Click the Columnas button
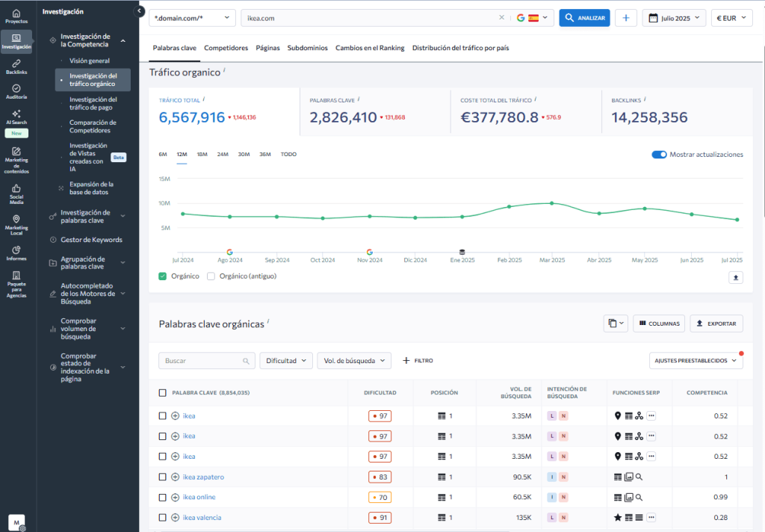 tap(659, 323)
